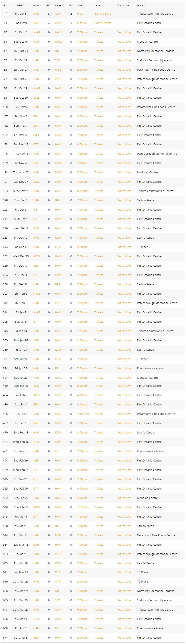
Task: Open Tickets for Thu, Mar 24 game
Action: [x=99, y=591]
